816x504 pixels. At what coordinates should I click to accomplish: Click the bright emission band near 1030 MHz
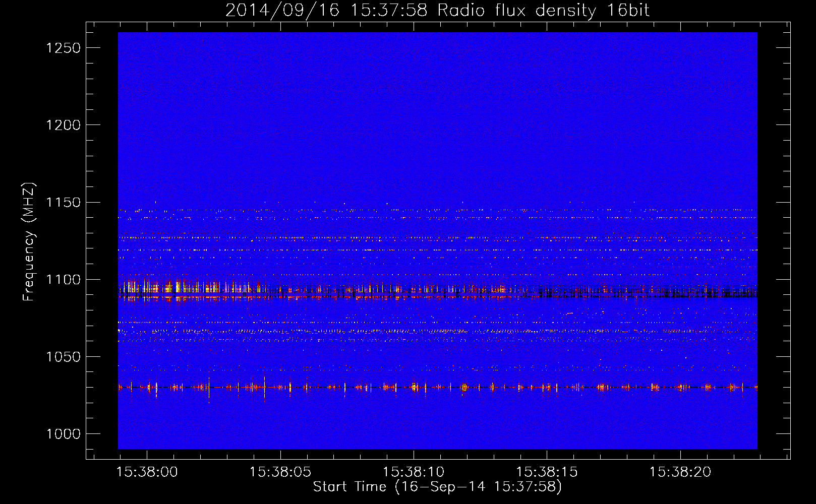[x=437, y=387]
